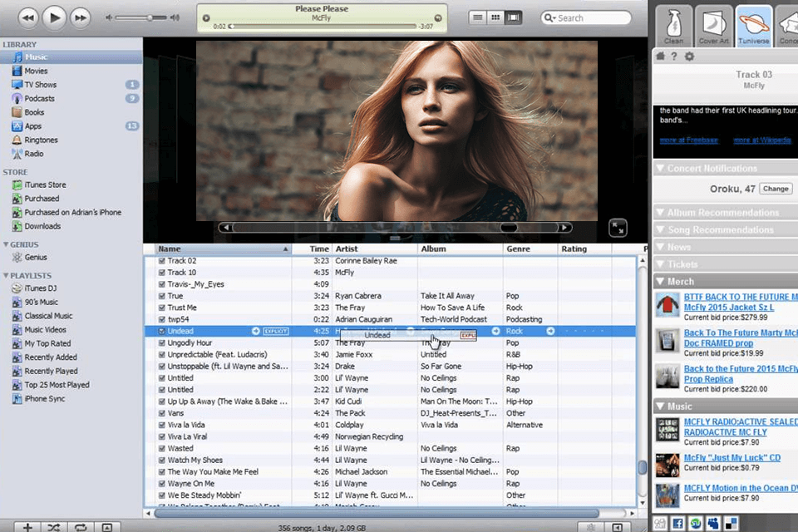798x532 pixels.
Task: Open the more at Freebase link
Action: pos(688,140)
